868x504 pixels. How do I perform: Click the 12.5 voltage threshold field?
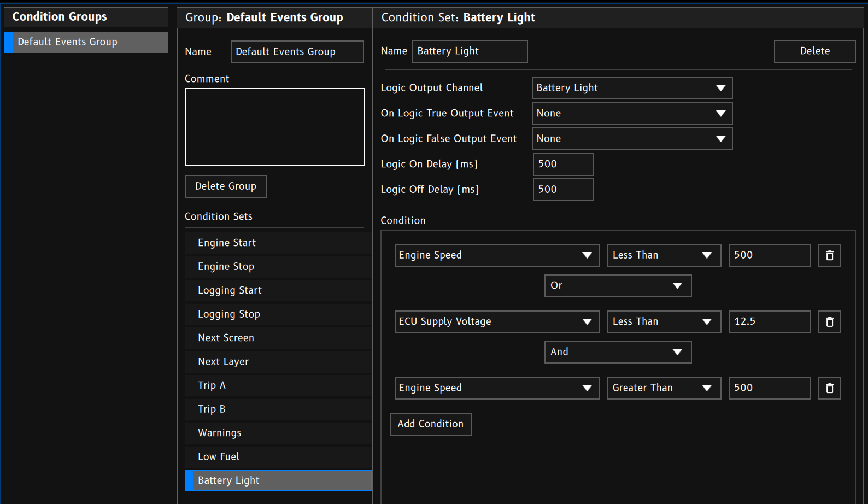770,322
